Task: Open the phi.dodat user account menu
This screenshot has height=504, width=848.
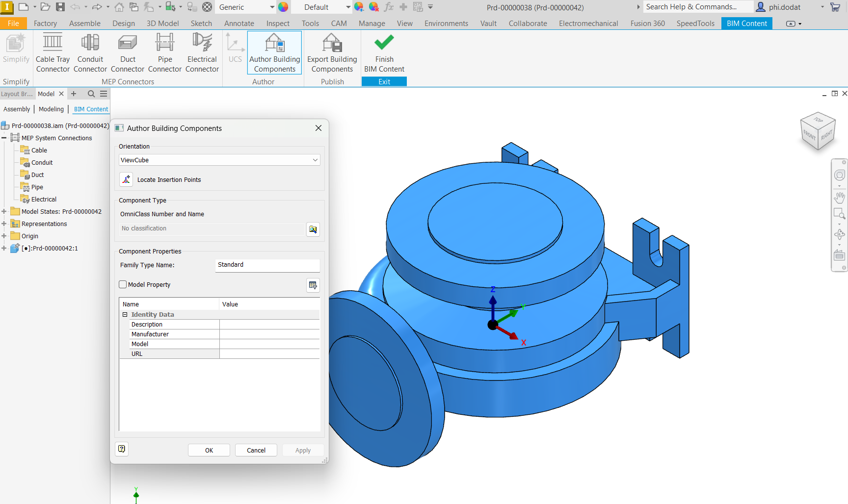Action: click(x=790, y=7)
